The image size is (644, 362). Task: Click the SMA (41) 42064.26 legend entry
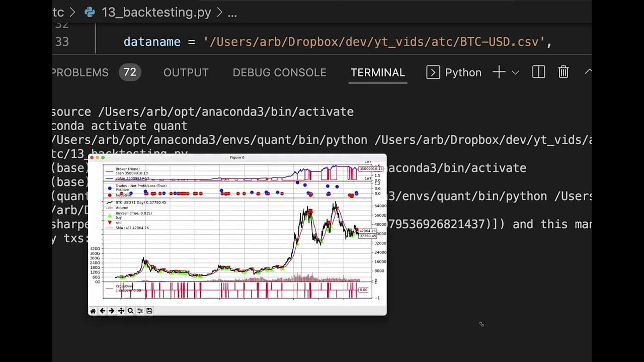pos(132,228)
